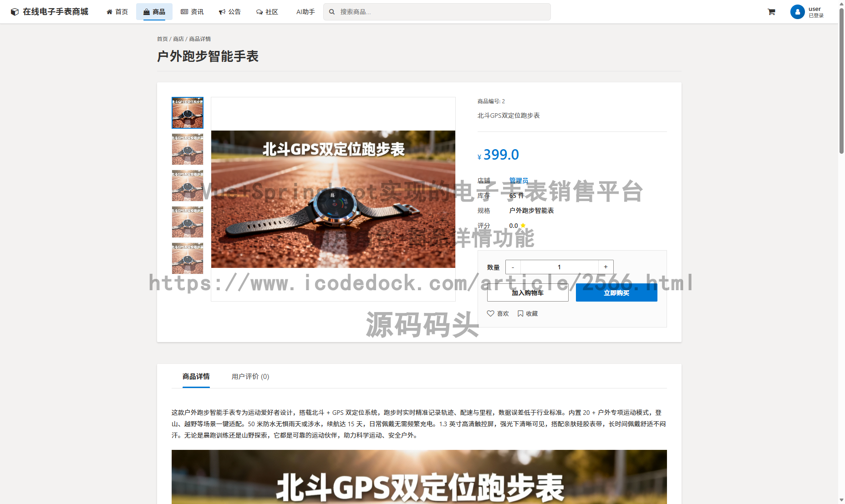
Task: Click the search magnifier icon
Action: coord(331,11)
